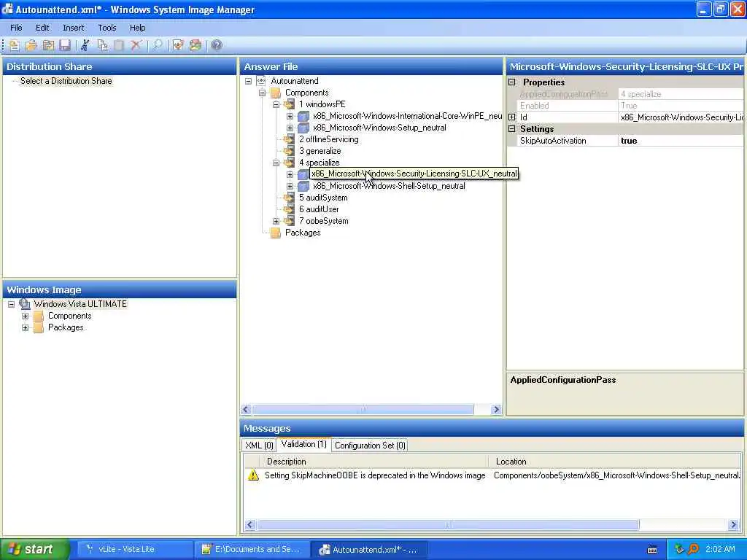Viewport: 747px width, 560px height.
Task: Open the Edit menu
Action: [x=42, y=28]
